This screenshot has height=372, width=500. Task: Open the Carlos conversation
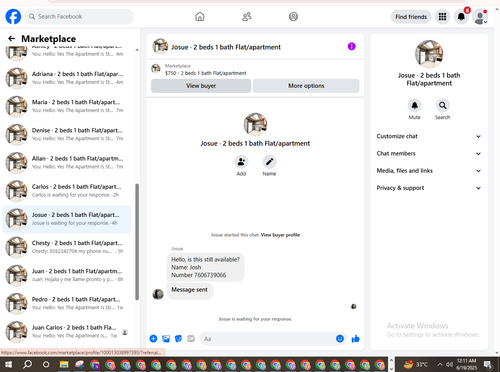(x=67, y=191)
